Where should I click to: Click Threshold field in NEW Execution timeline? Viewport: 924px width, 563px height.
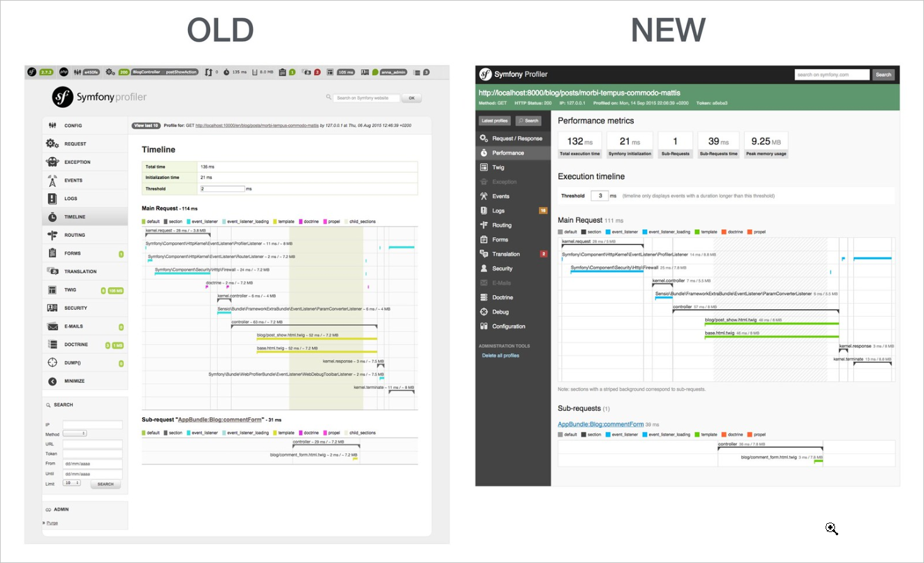click(600, 196)
